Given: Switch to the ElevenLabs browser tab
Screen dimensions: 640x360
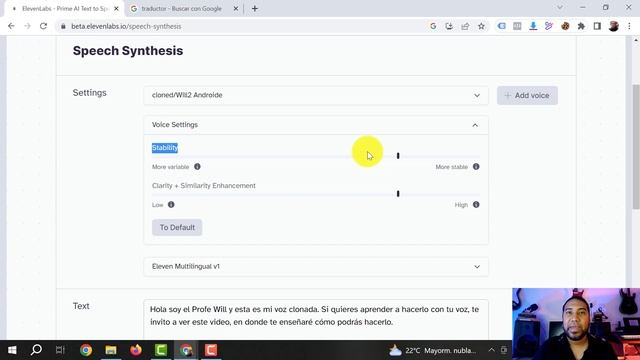Looking at the screenshot, I should pos(63,9).
